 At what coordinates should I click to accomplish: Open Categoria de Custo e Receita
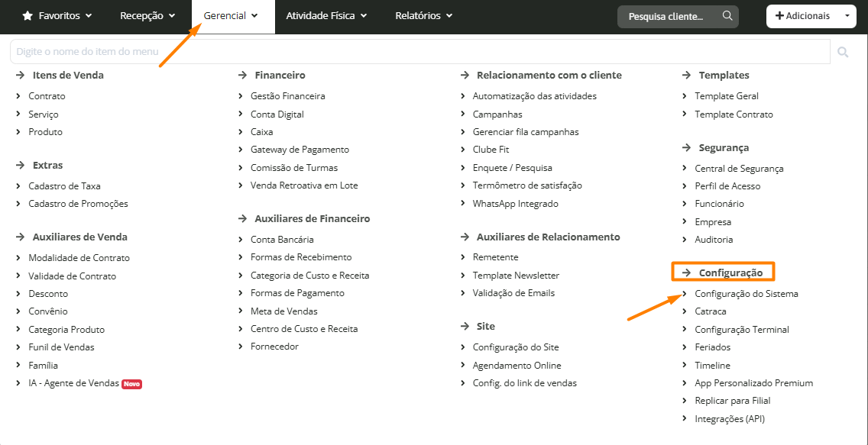tap(309, 276)
